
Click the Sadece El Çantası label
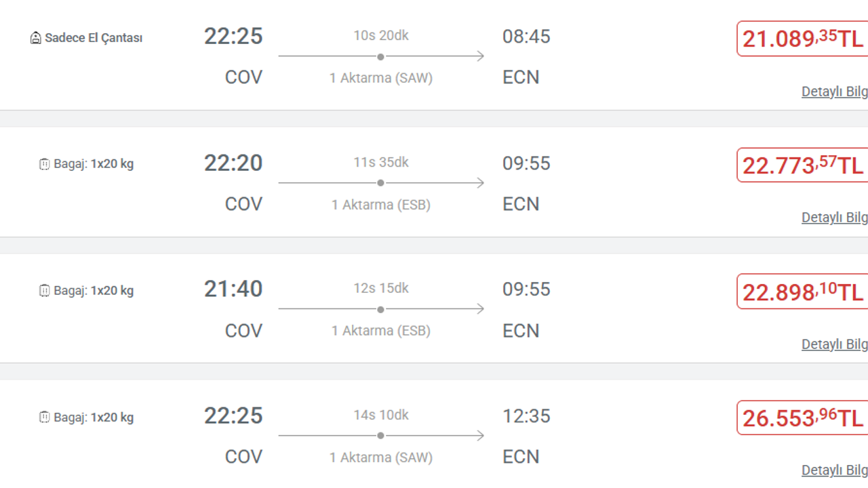tap(94, 38)
